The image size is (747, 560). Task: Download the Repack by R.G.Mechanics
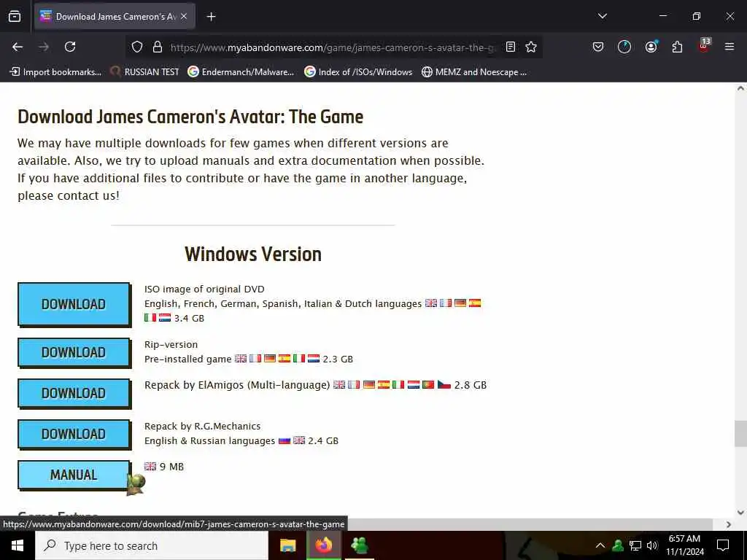tap(74, 435)
